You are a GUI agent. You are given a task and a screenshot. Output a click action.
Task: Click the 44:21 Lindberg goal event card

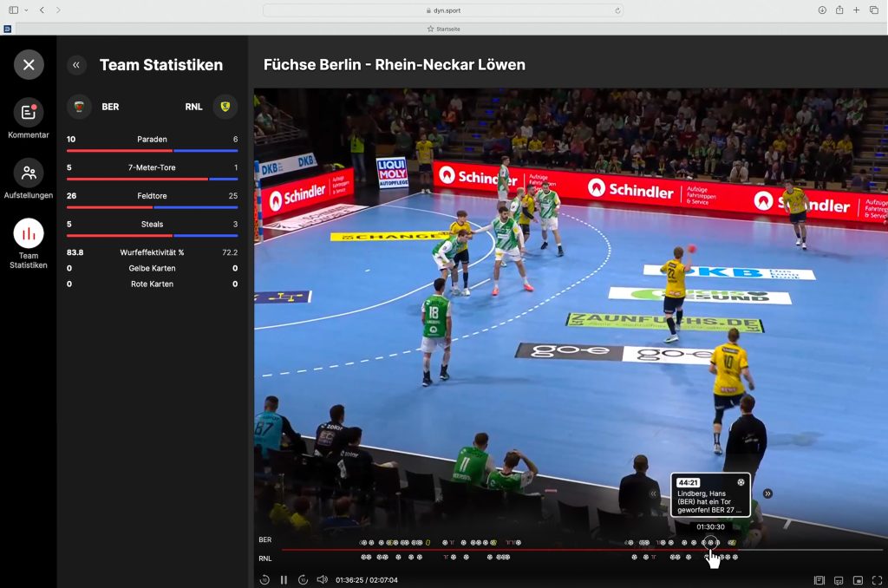click(x=710, y=495)
